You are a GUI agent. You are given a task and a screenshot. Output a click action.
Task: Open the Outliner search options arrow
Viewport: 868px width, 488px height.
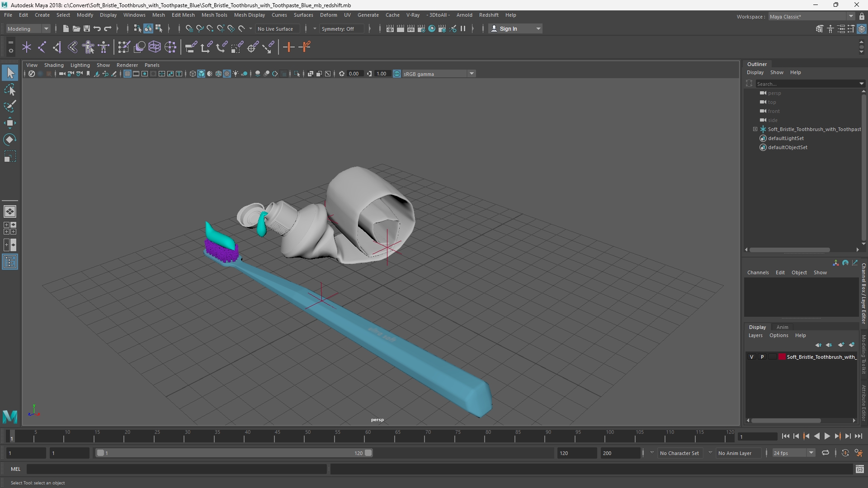point(861,84)
